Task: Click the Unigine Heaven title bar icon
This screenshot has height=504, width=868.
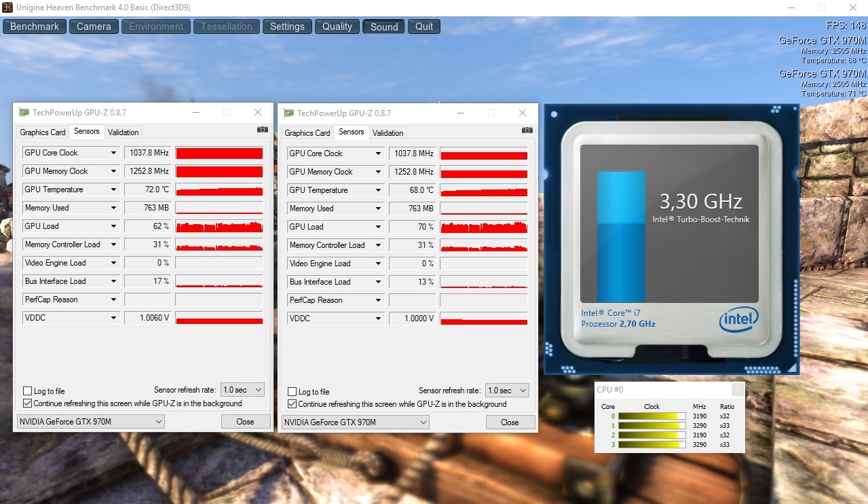Action: 7,7
